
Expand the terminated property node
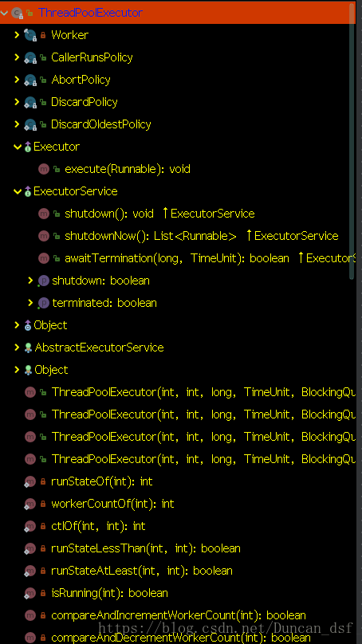[30, 303]
